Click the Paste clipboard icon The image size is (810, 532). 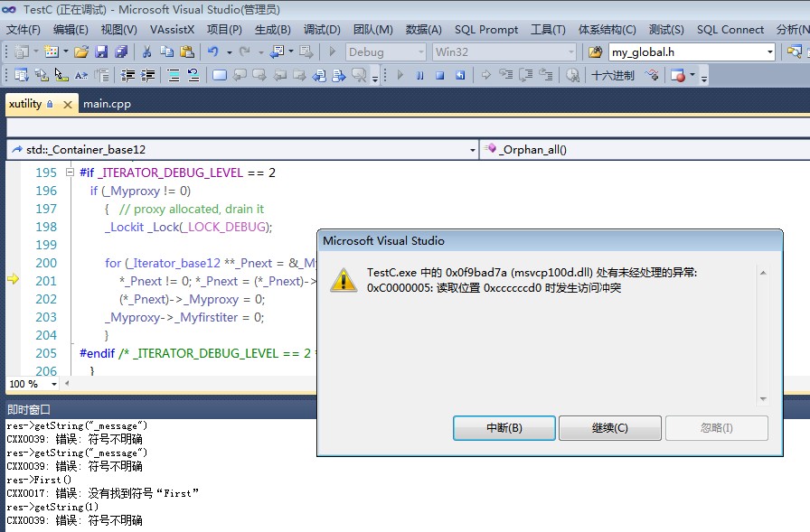click(186, 51)
